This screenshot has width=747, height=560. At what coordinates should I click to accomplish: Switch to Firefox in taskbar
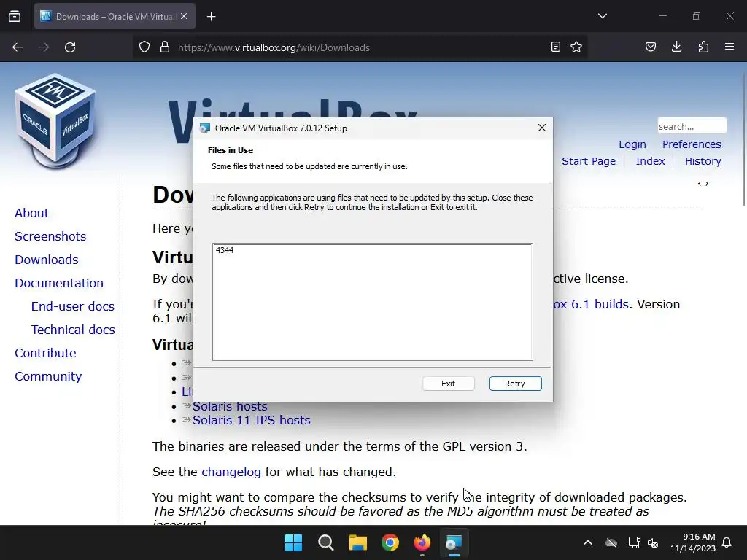tap(422, 542)
